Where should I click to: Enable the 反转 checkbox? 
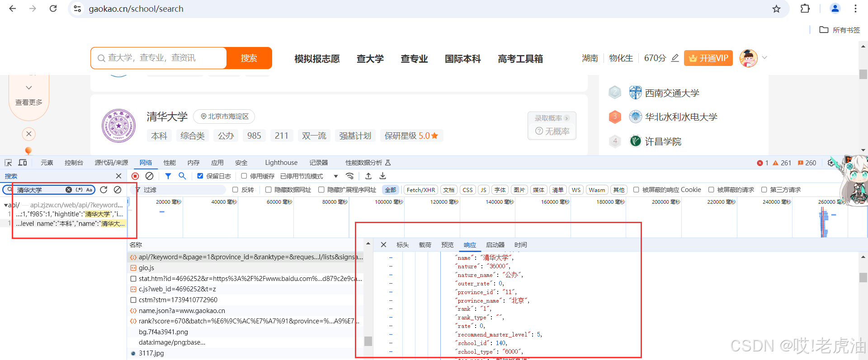235,190
